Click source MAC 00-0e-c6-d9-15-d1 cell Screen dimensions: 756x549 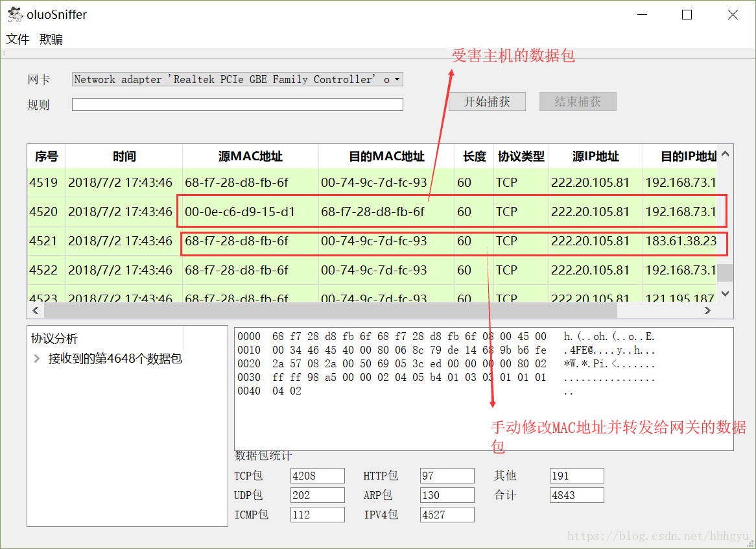tap(250, 212)
